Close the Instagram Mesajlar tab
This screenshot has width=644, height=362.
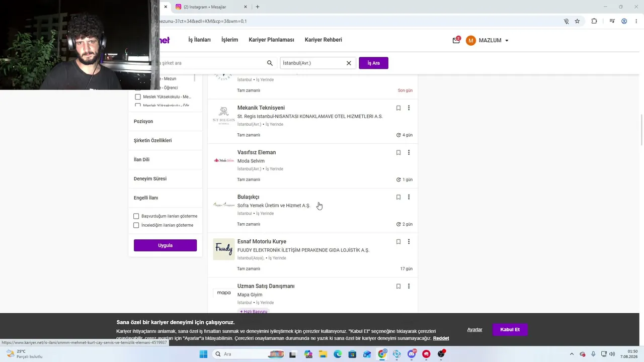(246, 7)
